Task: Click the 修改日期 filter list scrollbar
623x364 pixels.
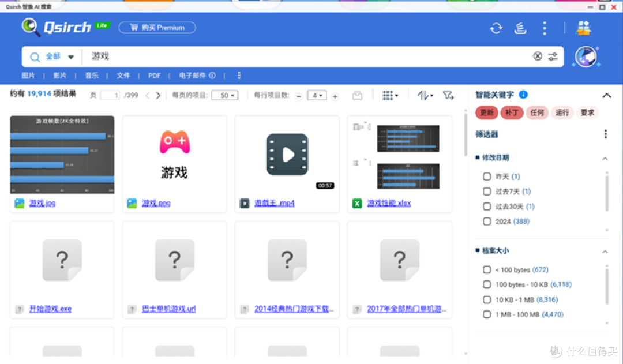Action: (607, 193)
